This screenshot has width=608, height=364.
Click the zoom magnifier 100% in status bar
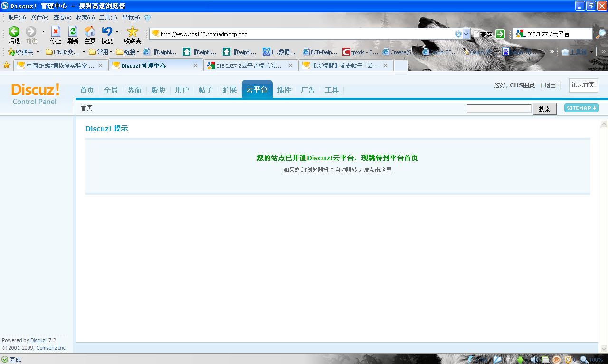tap(591, 359)
